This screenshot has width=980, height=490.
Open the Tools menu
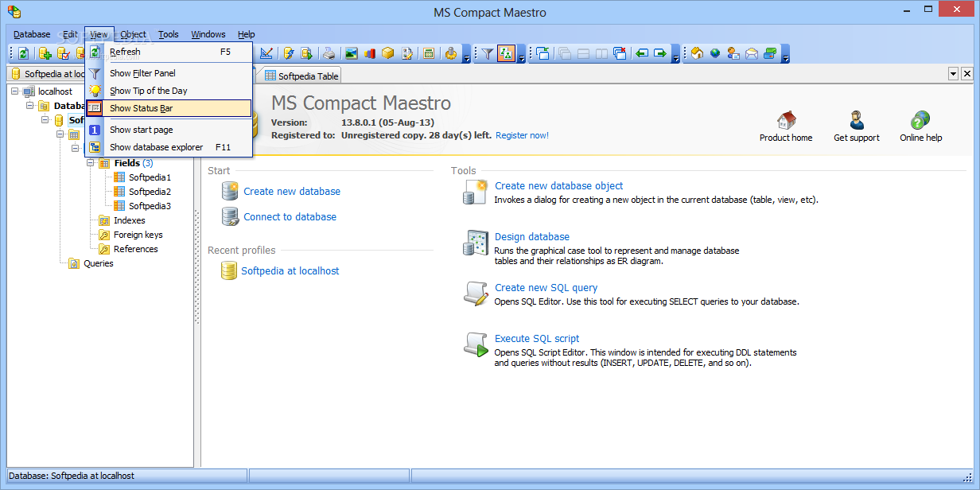(169, 34)
